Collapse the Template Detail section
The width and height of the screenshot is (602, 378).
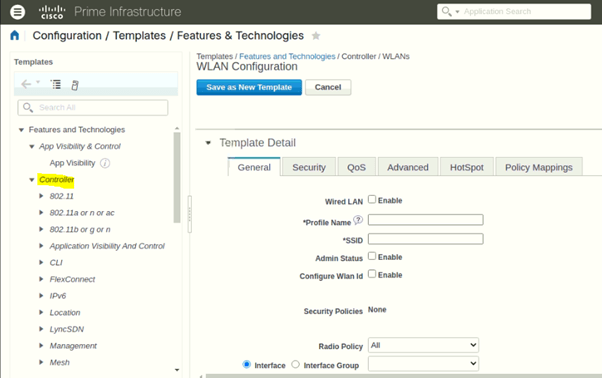[x=208, y=143]
